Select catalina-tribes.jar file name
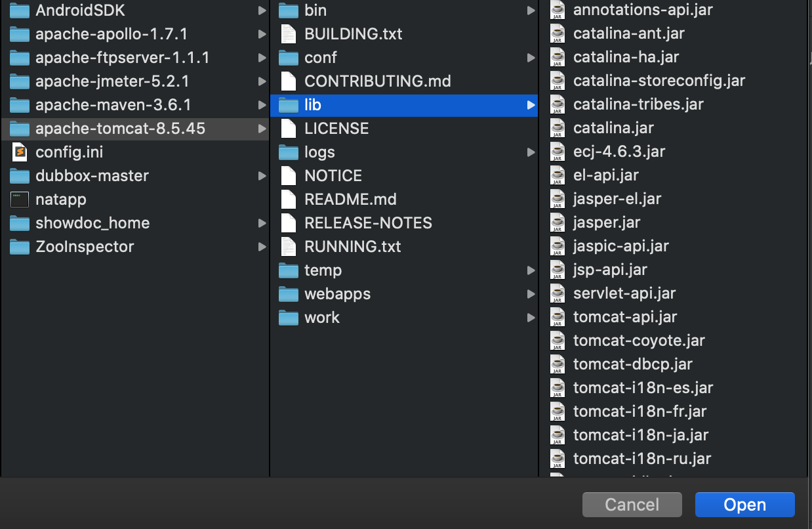The width and height of the screenshot is (812, 529). [638, 104]
